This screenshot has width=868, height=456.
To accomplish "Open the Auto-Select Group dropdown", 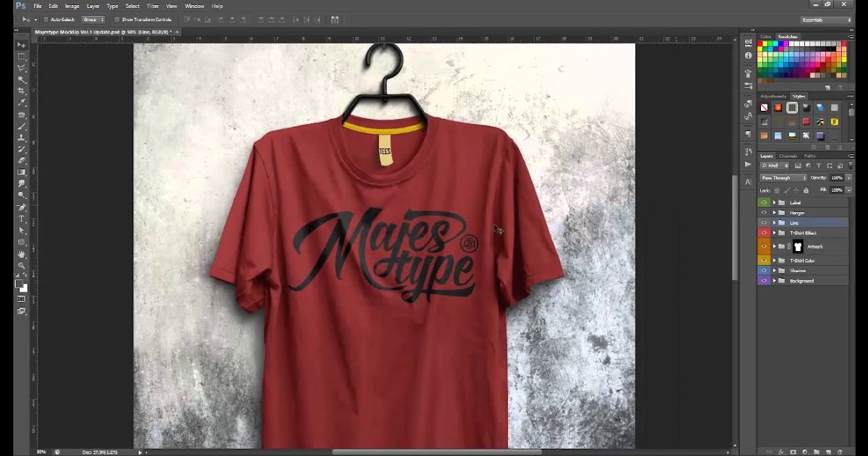I will click(x=93, y=20).
